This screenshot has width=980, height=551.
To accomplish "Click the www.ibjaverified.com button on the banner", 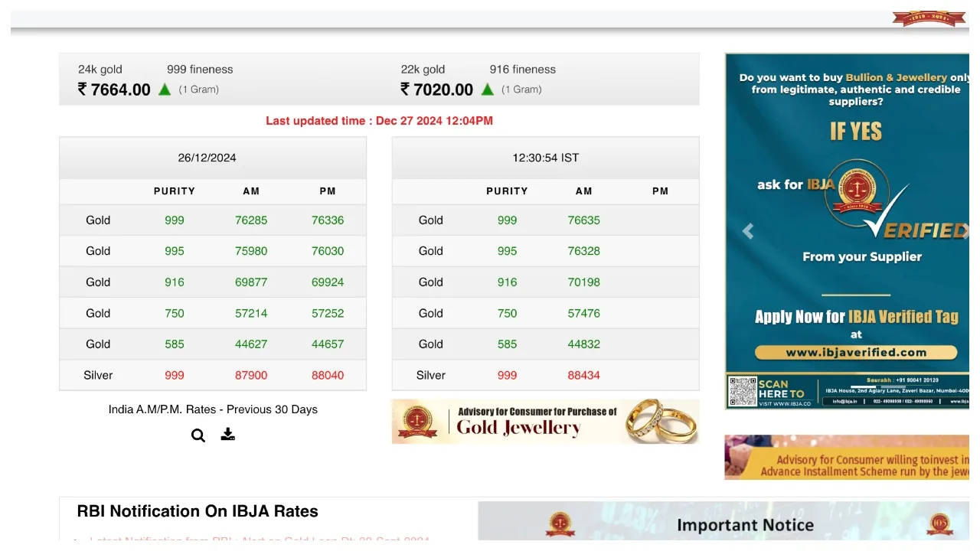I will point(856,353).
